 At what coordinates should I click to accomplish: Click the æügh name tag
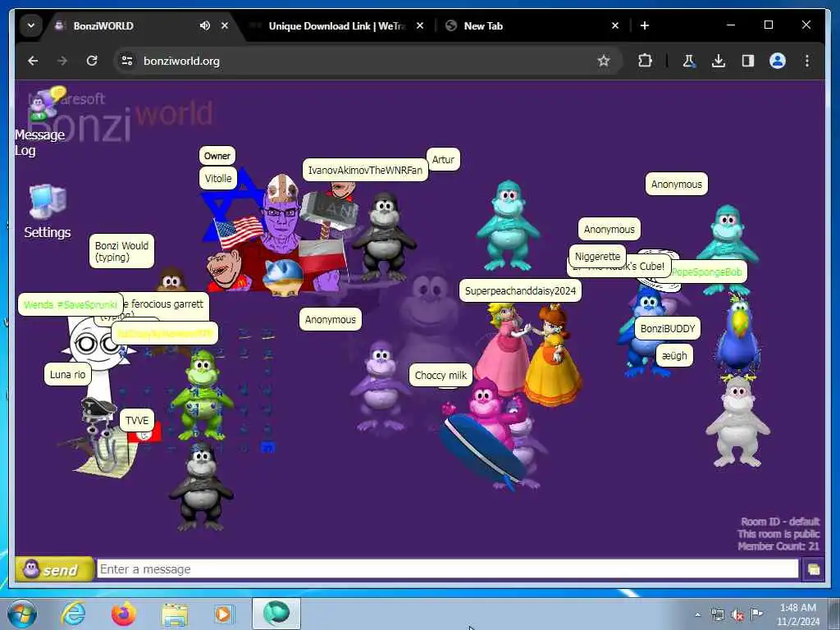pos(674,356)
